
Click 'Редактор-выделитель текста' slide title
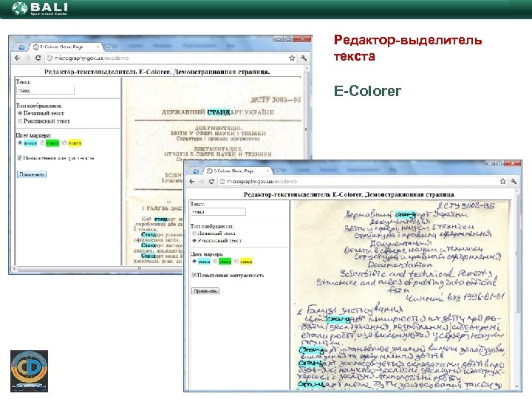click(408, 48)
